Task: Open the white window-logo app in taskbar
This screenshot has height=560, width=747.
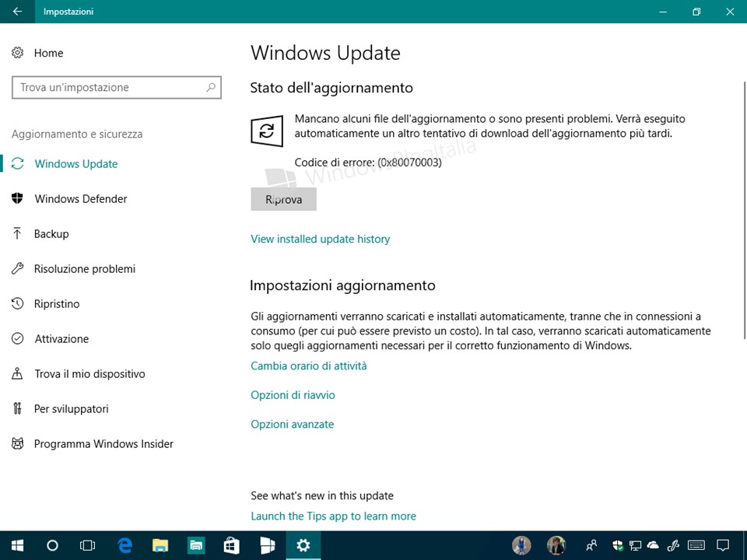Action: (x=267, y=545)
